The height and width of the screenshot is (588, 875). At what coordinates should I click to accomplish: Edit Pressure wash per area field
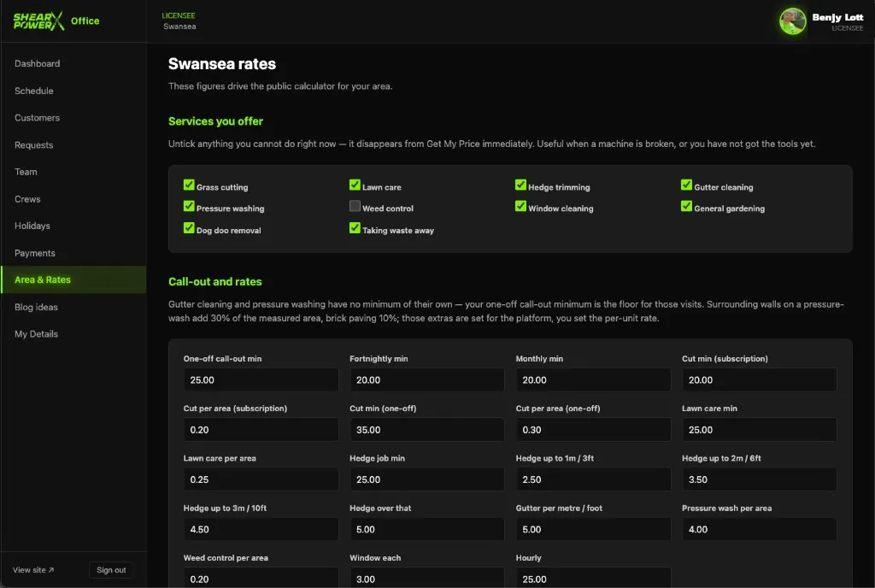point(759,529)
